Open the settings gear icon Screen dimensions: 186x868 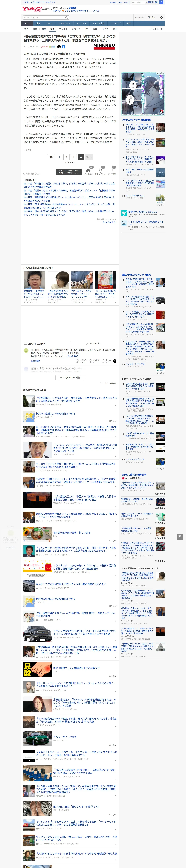(x=161, y=18)
